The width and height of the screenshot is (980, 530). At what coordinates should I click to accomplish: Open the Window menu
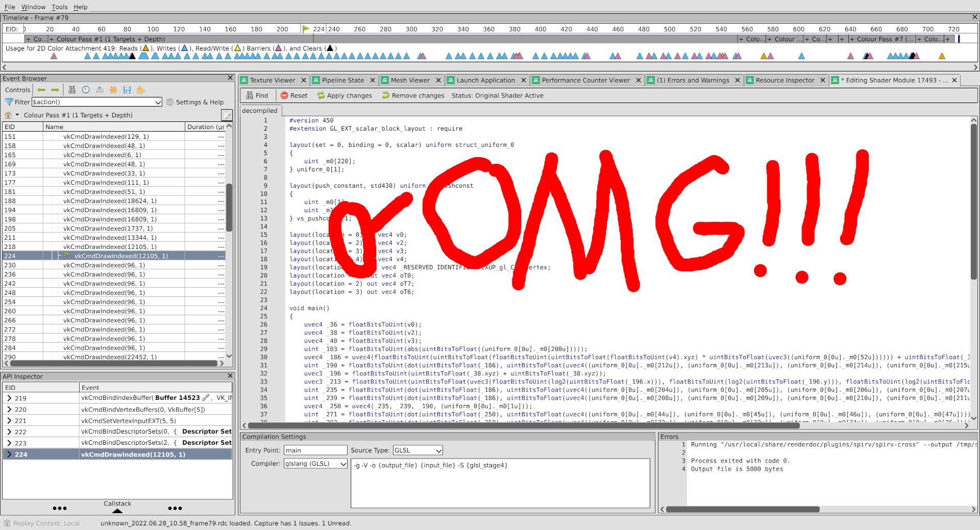pyautogui.click(x=33, y=7)
